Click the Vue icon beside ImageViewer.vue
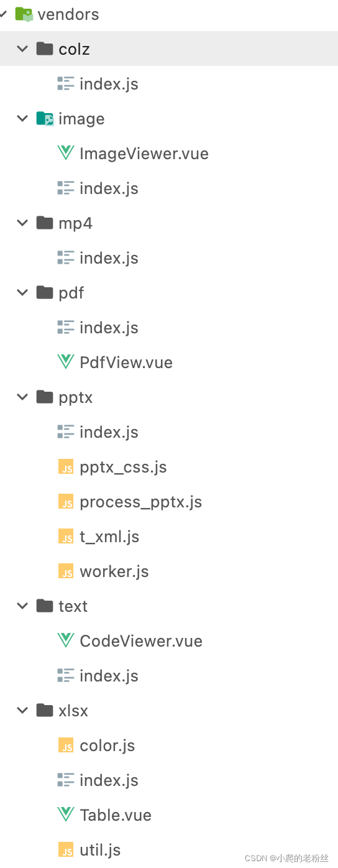The image size is (338, 868). click(65, 154)
